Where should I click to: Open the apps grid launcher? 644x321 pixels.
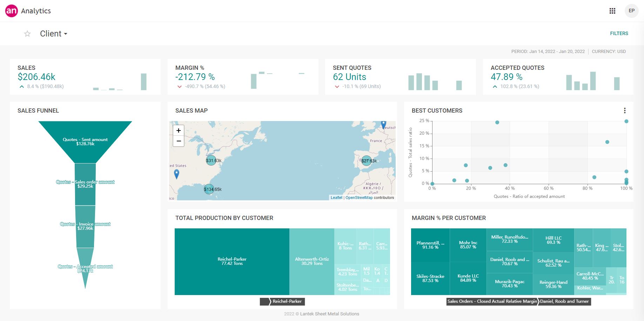[x=612, y=11]
